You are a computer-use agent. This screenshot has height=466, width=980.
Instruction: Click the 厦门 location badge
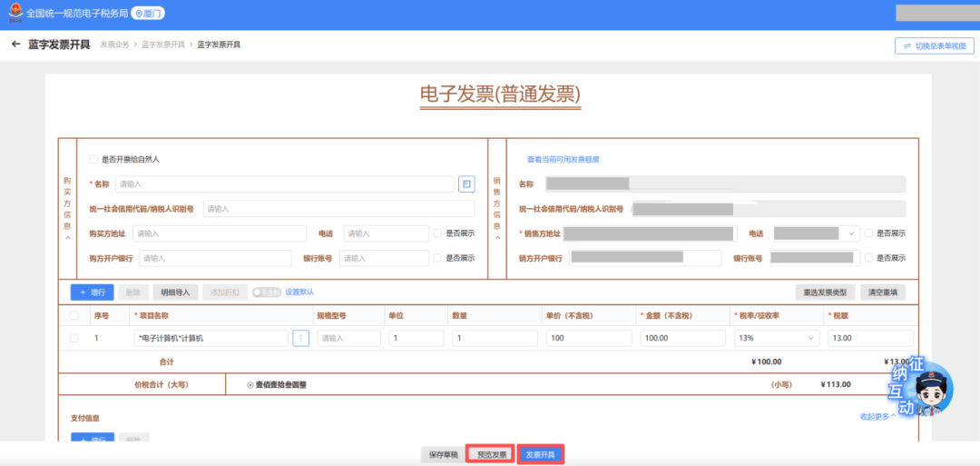click(x=149, y=14)
